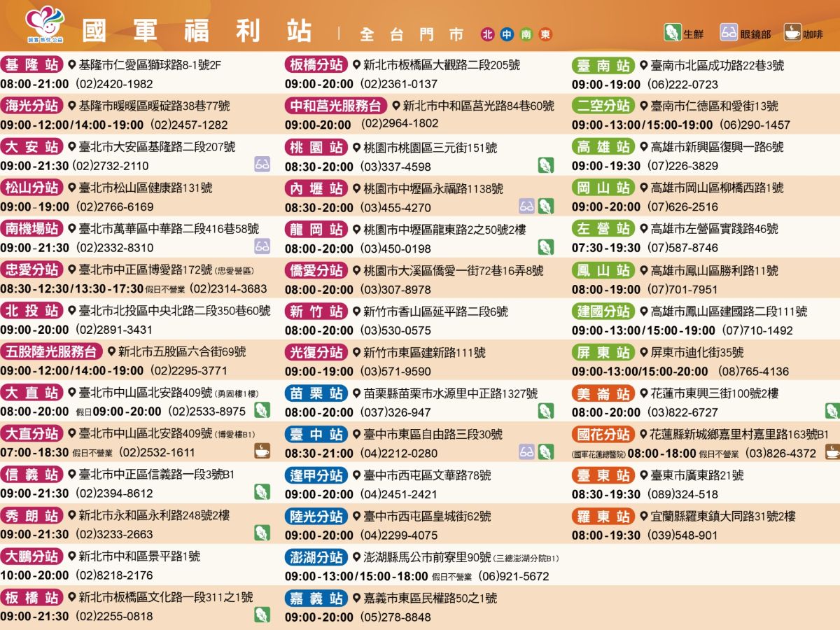Viewport: 840px width, 630px height.
Task: Select the blue 陸光分站 badge
Action: pos(316,516)
